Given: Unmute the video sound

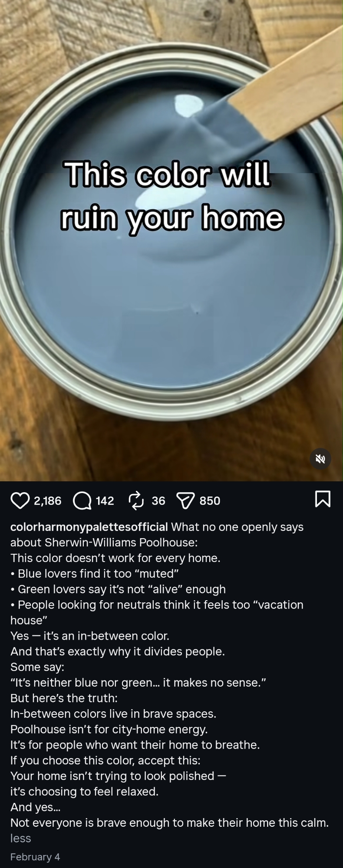Looking at the screenshot, I should [320, 459].
